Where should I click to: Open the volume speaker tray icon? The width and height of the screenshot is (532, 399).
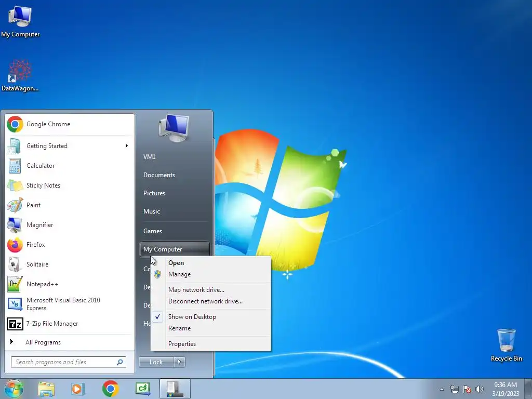pyautogui.click(x=480, y=389)
